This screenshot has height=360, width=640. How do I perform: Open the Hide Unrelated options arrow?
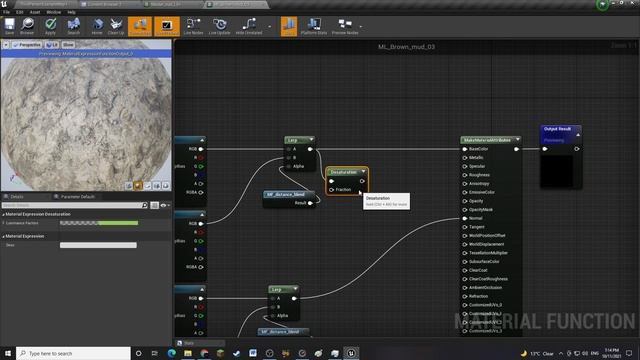(x=269, y=27)
